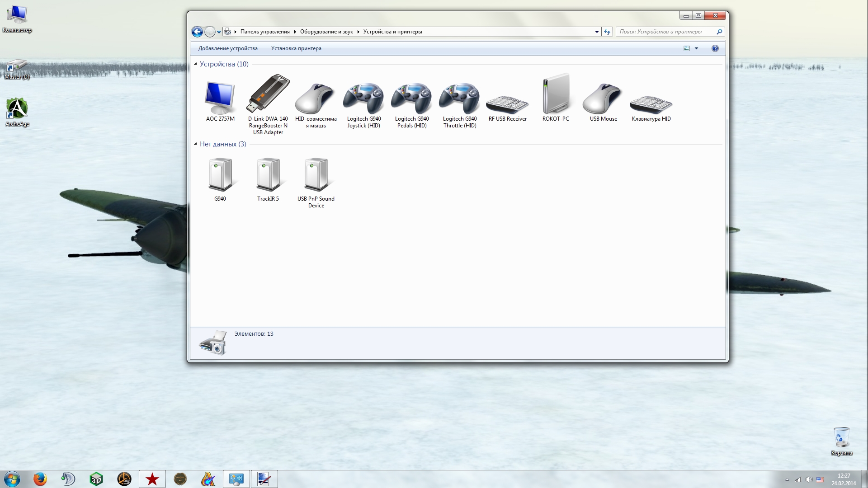Select the Клавиатура HID device icon
This screenshot has width=868, height=488.
coord(651,104)
